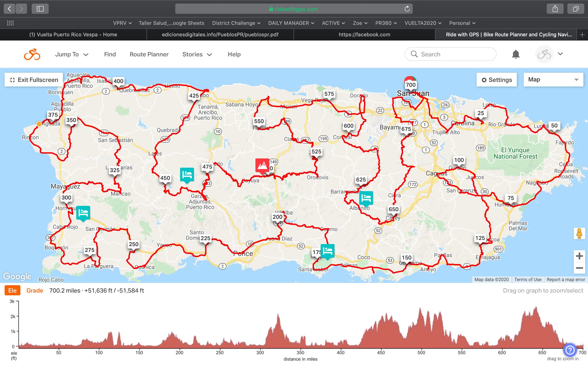
Task: Click the 650 mile marker near Cayey
Action: pos(393,210)
